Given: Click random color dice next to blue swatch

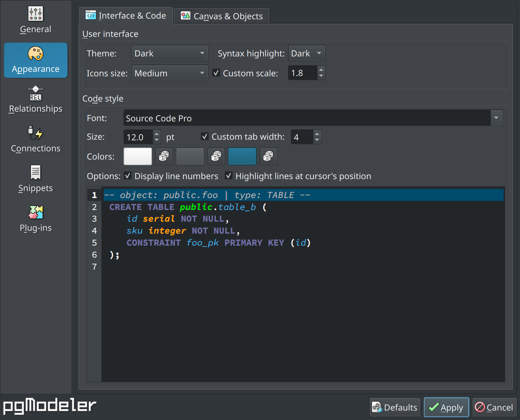Looking at the screenshot, I should 268,156.
